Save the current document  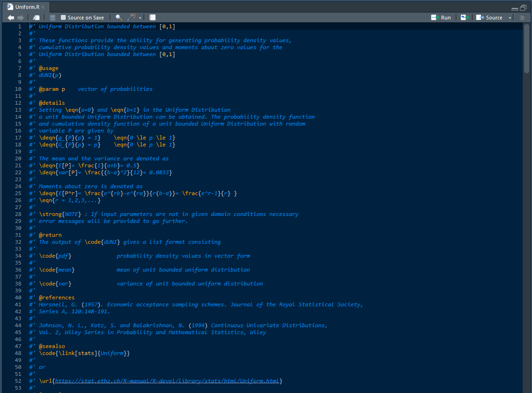point(52,18)
